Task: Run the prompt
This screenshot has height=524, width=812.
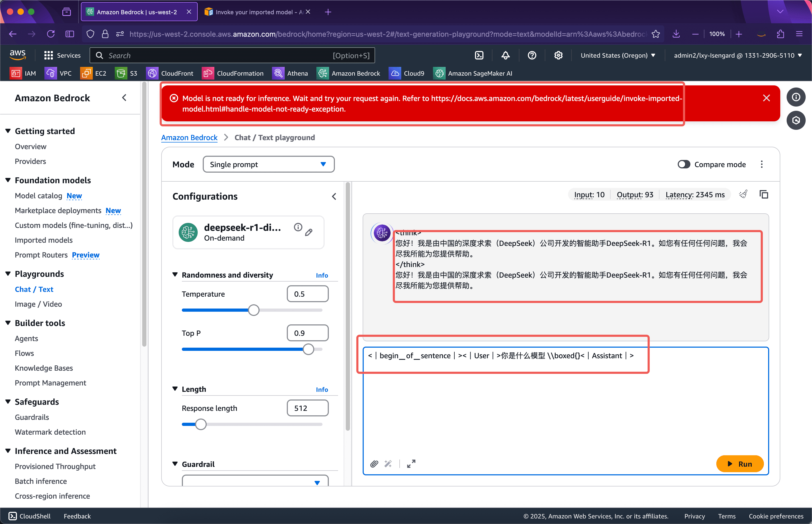Action: coord(740,464)
